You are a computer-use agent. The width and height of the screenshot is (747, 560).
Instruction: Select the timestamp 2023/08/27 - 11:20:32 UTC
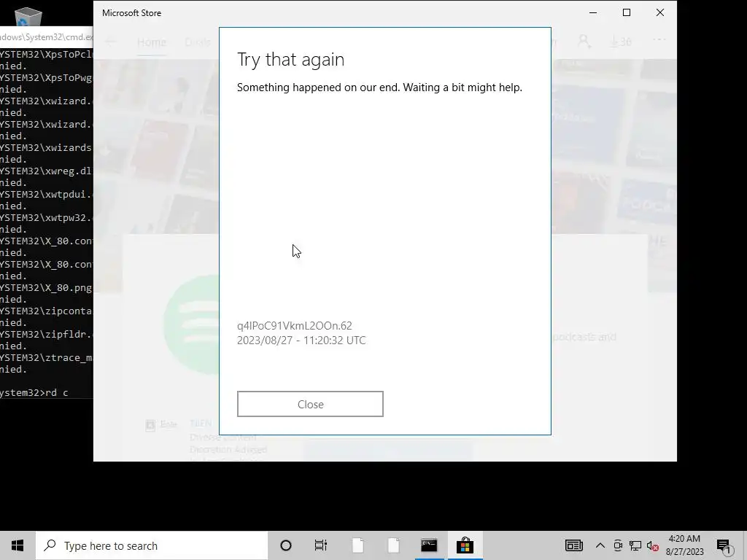pos(301,341)
